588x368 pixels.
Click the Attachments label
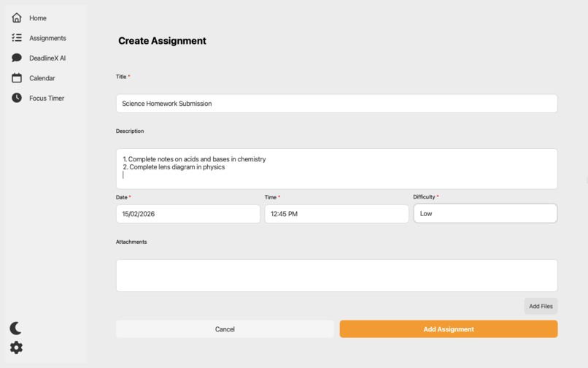(x=131, y=242)
